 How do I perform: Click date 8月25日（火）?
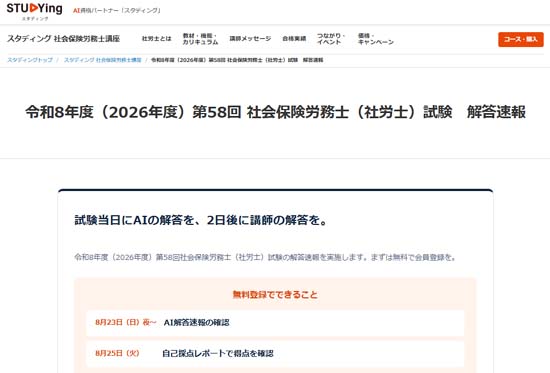click(x=117, y=353)
